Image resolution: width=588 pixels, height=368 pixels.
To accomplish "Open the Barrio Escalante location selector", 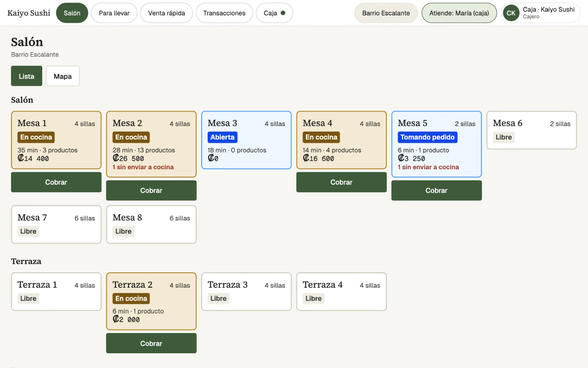I will coord(386,13).
